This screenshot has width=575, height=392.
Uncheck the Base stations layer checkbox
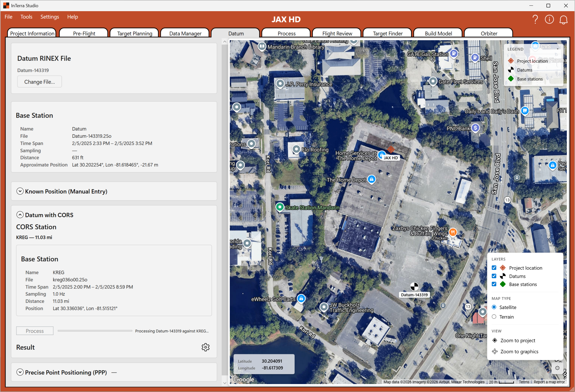coord(494,284)
